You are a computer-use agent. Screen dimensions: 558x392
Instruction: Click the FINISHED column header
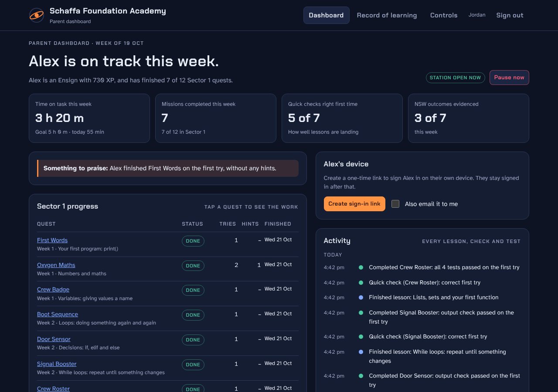278,224
